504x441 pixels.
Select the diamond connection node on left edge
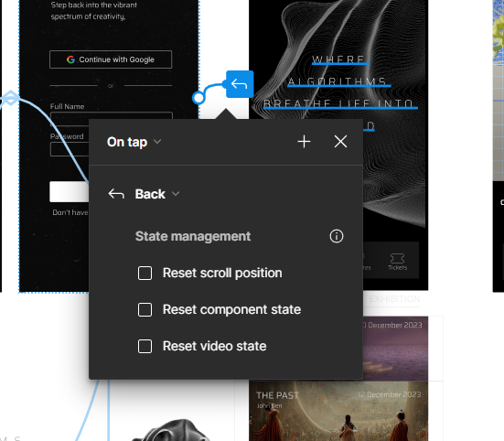click(x=11, y=98)
